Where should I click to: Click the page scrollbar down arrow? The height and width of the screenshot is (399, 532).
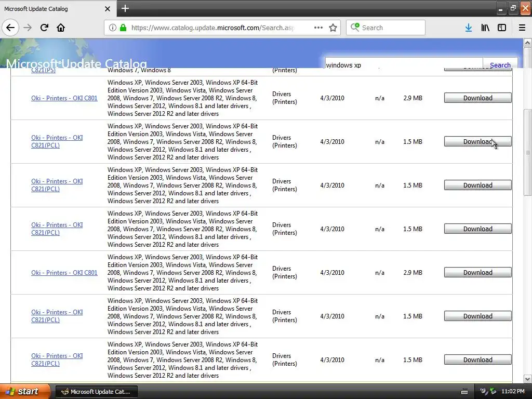tap(527, 379)
